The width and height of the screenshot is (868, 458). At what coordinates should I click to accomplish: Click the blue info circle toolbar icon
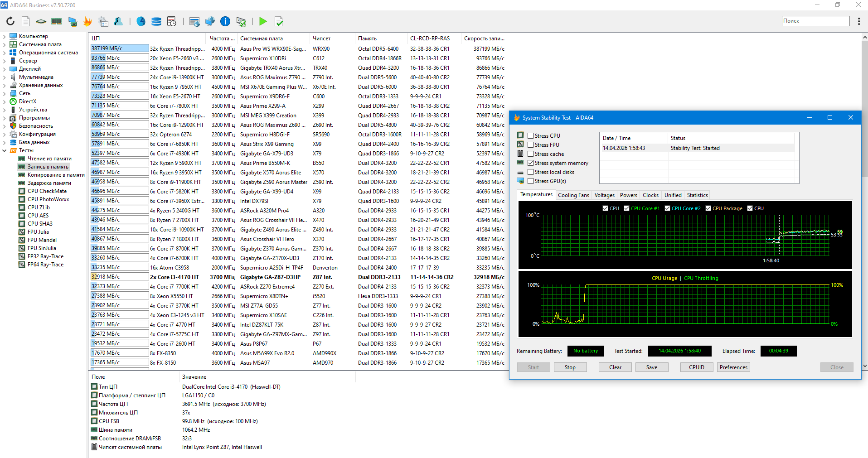tap(225, 21)
